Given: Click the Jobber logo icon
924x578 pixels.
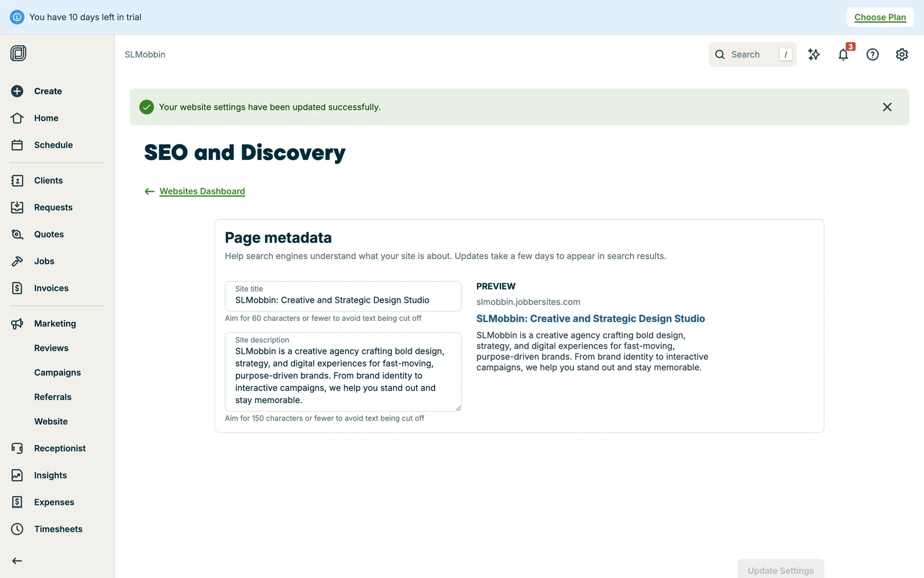Looking at the screenshot, I should (18, 53).
